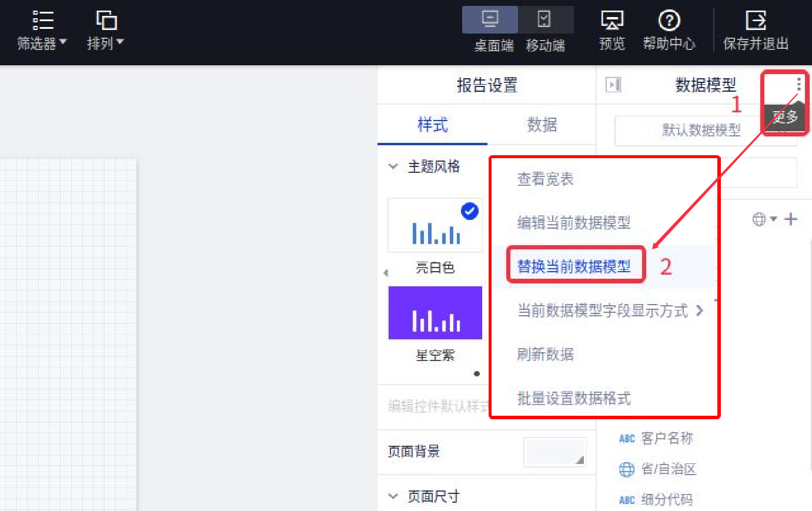Screen dimensions: 812x511
Task: Switch to the 数据 tab
Action: [x=542, y=125]
